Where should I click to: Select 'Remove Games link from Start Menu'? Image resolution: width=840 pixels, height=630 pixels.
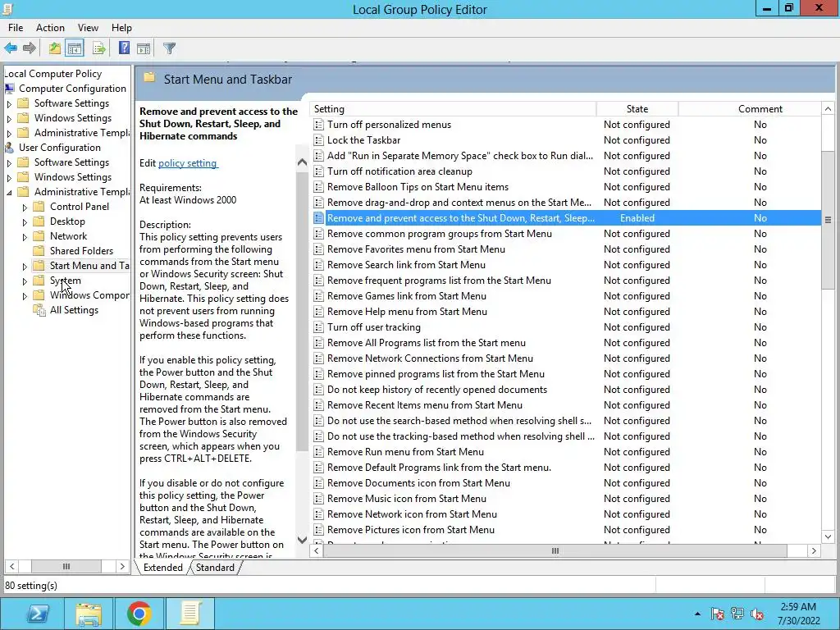407,296
